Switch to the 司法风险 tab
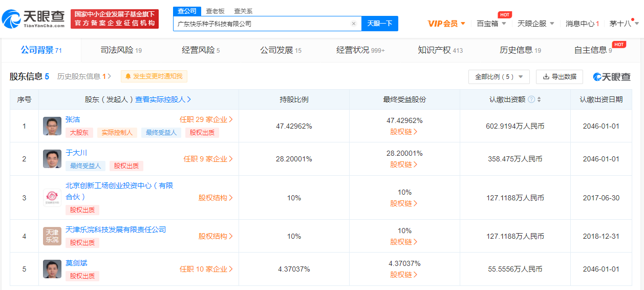Image resolution: width=644 pixels, height=290 pixels. tap(121, 50)
